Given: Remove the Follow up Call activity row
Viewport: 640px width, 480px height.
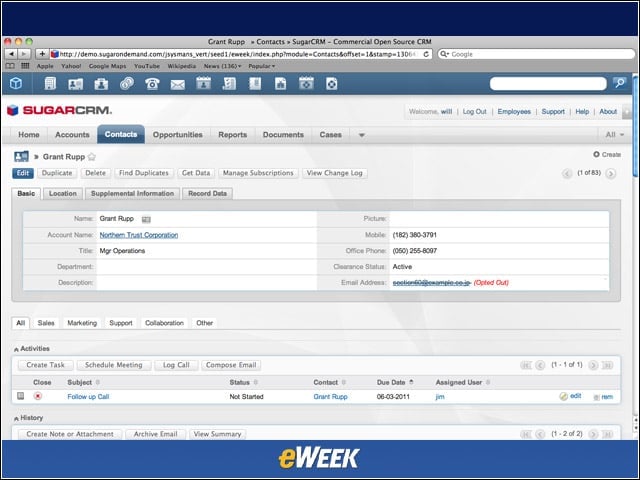Looking at the screenshot, I should pos(603,397).
